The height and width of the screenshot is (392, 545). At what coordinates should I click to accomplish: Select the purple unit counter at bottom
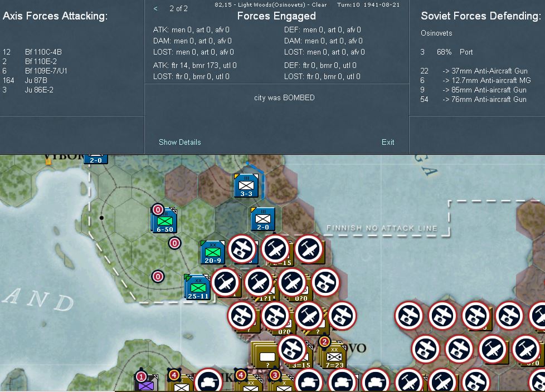click(x=147, y=384)
